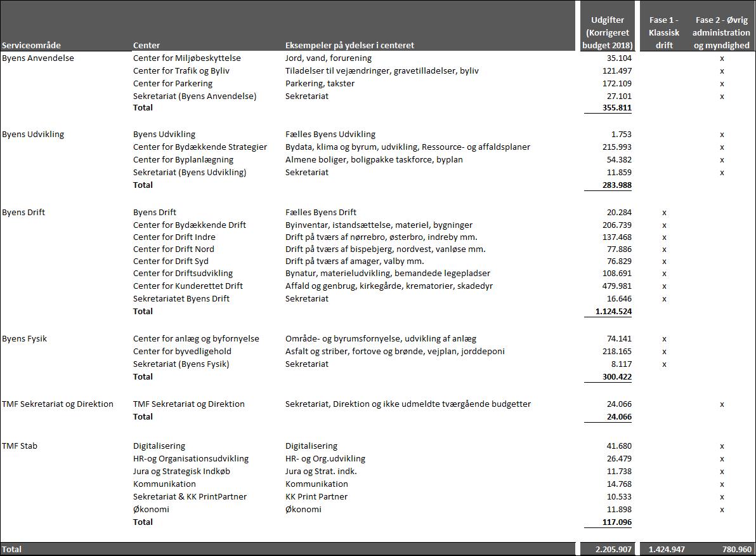Click the 'TMF Stab' service area cell
This screenshot has height=556, width=756.
19,446
